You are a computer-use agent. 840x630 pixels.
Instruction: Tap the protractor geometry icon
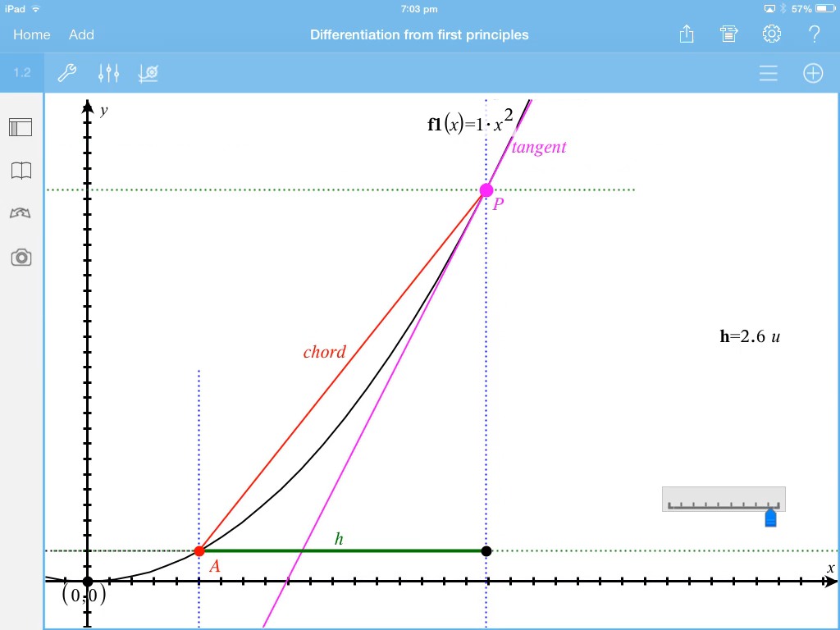point(21,213)
